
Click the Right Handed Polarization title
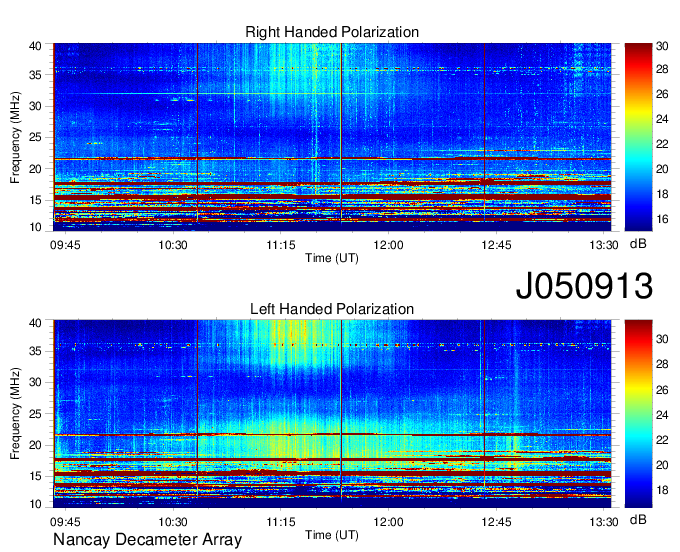click(332, 32)
